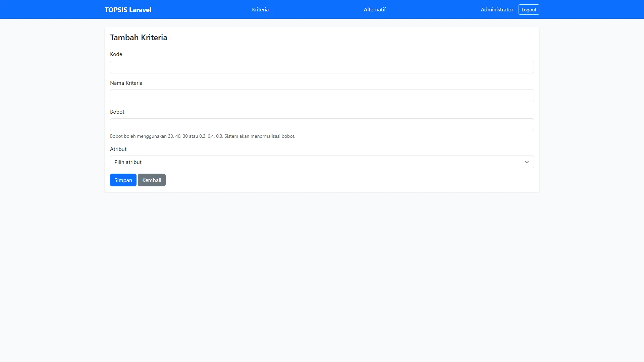Focus the Kode input field
The image size is (644, 362).
pos(322,67)
